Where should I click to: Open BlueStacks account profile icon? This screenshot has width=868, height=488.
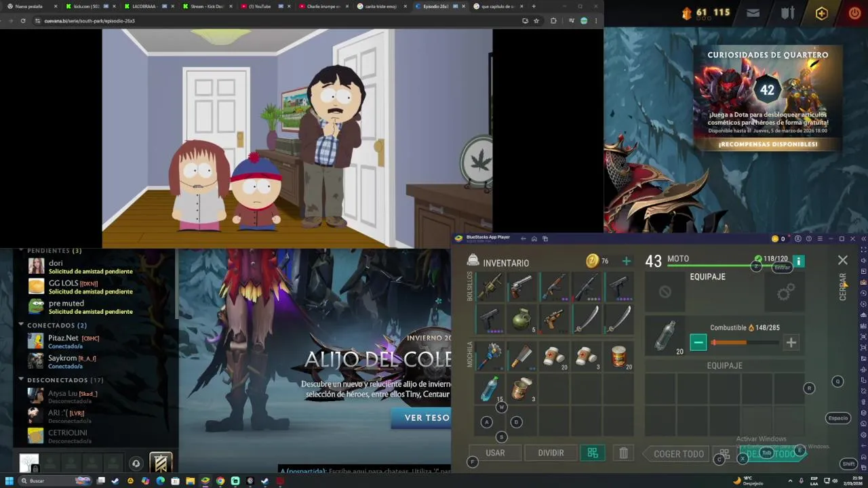pyautogui.click(x=798, y=239)
